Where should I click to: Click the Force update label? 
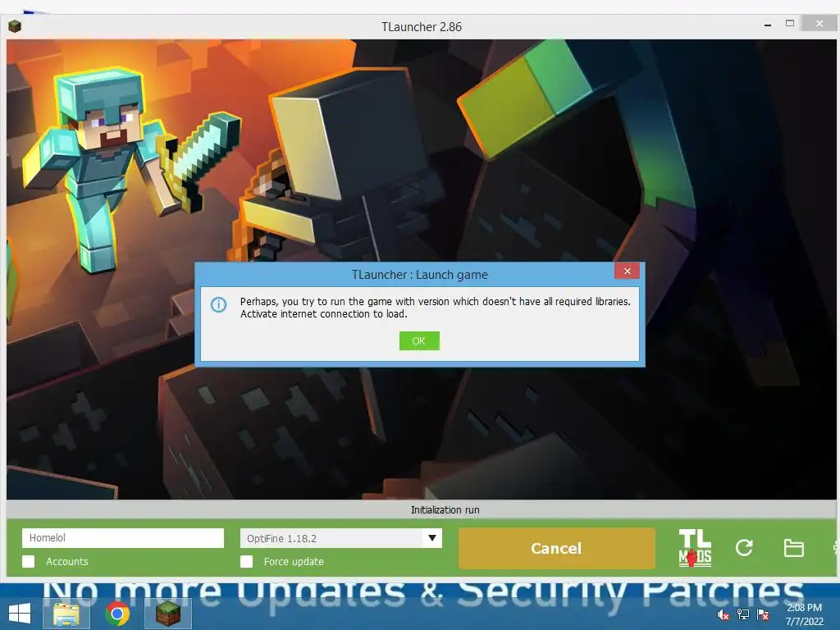click(294, 561)
